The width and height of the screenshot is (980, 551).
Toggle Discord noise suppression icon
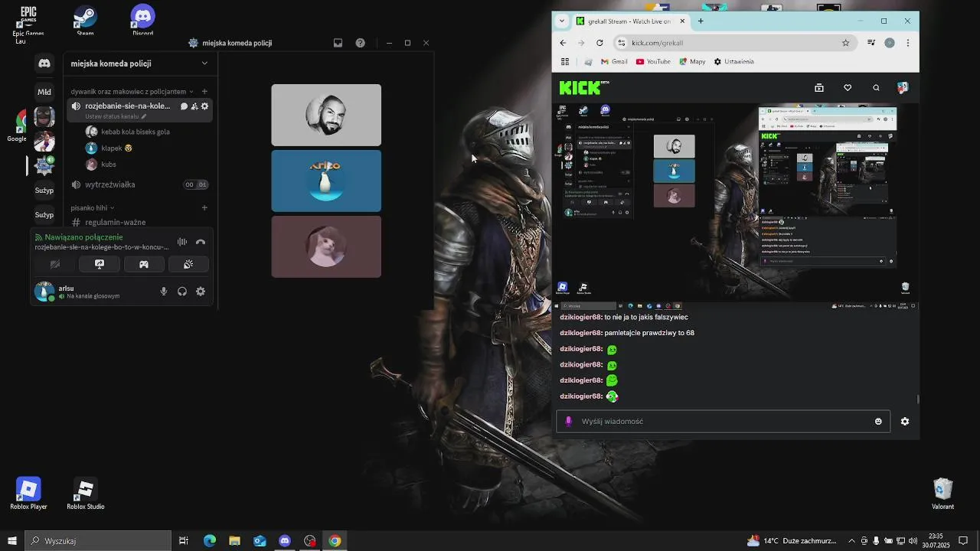182,242
